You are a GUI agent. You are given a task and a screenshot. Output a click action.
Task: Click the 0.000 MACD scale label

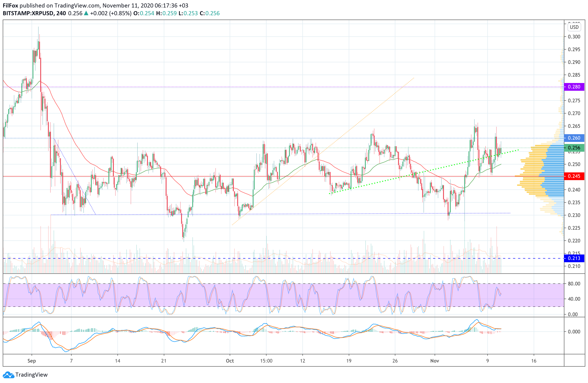[x=574, y=332]
